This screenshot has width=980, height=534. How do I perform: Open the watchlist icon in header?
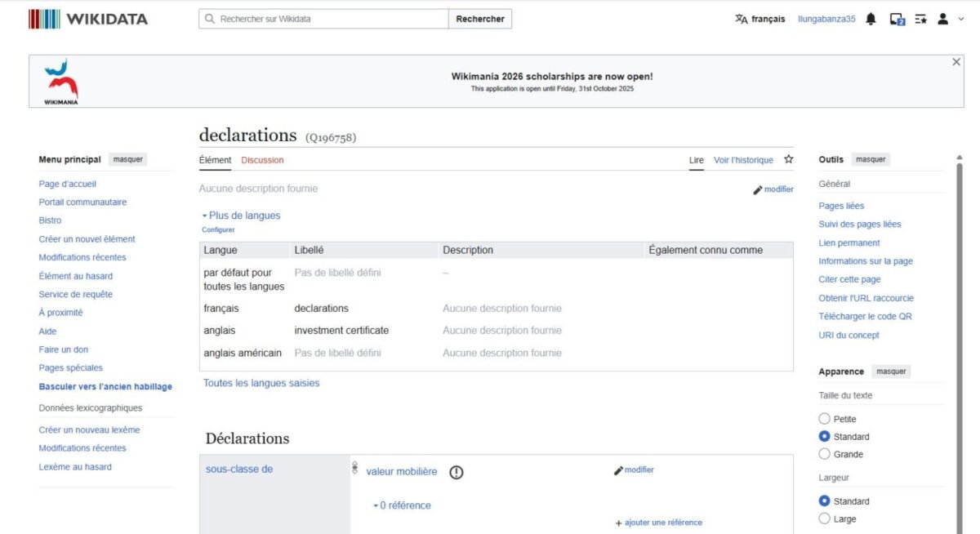[x=920, y=19]
